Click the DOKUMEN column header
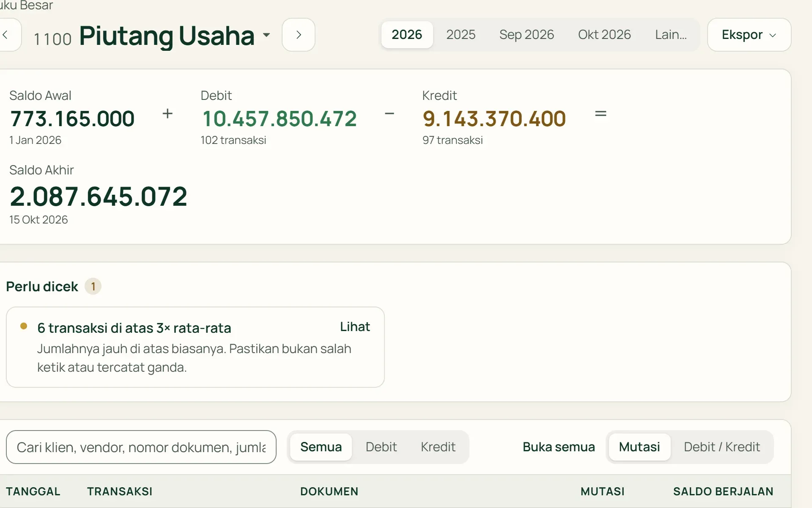 click(x=329, y=491)
